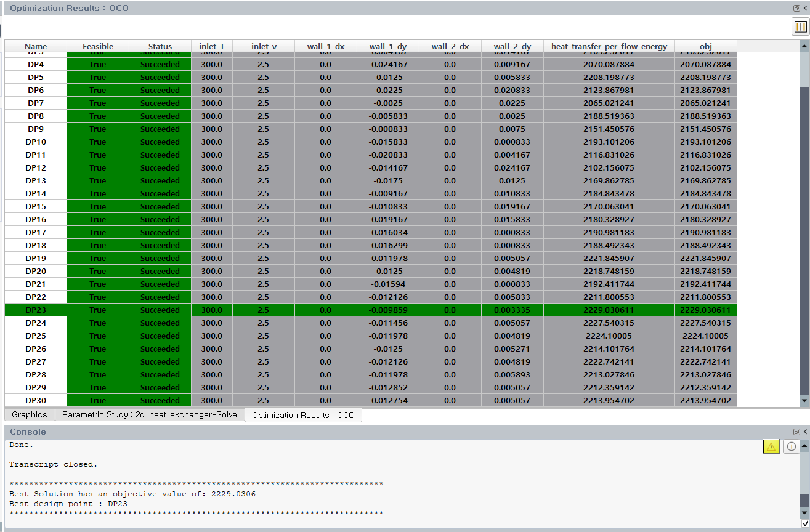This screenshot has width=810, height=532.
Task: Click wall_2_dy value 0.024167 in DP12 row
Action: [x=512, y=167]
